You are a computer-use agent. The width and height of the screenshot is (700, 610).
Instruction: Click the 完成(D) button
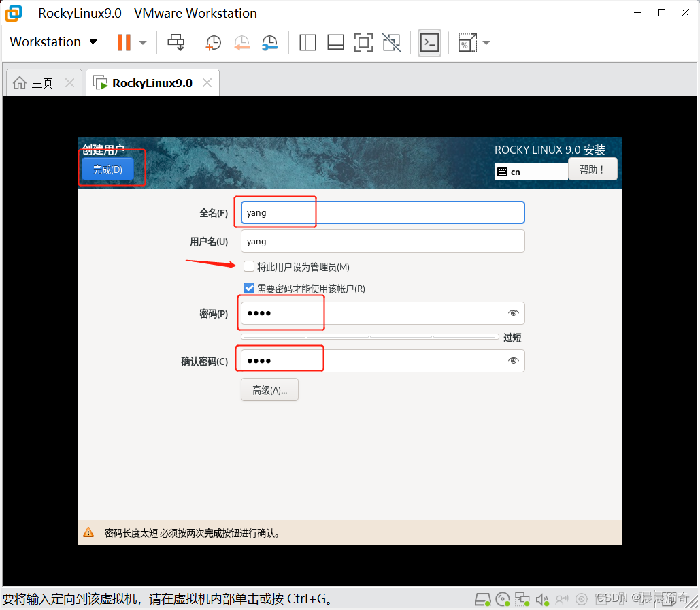107,170
